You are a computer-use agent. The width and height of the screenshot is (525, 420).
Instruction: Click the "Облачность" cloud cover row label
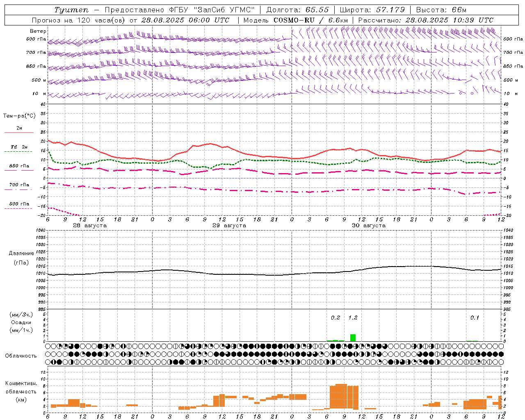click(x=21, y=356)
